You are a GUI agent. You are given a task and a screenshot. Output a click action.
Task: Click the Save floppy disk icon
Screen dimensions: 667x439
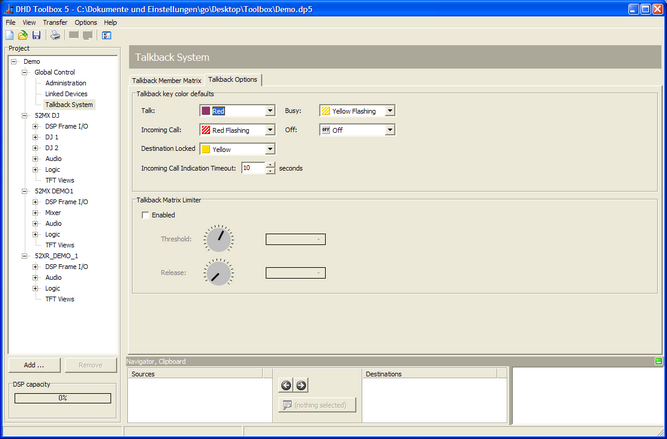36,34
